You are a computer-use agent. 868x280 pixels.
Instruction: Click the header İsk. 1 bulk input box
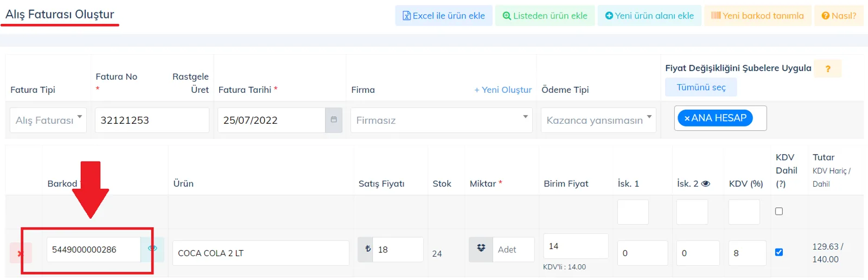pos(633,212)
